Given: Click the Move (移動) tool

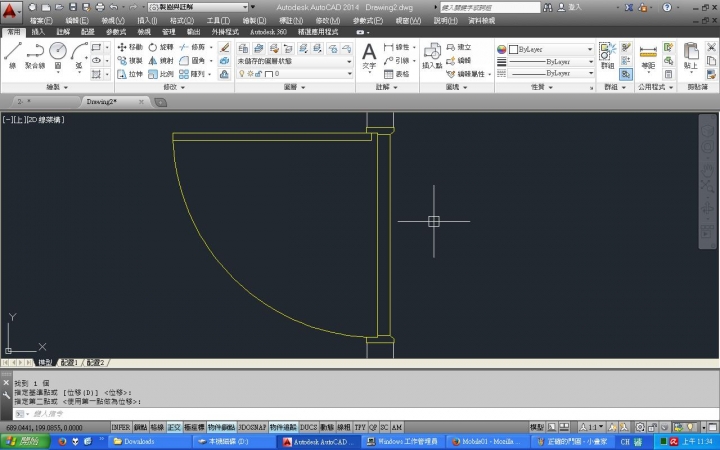Looking at the screenshot, I should 130,47.
